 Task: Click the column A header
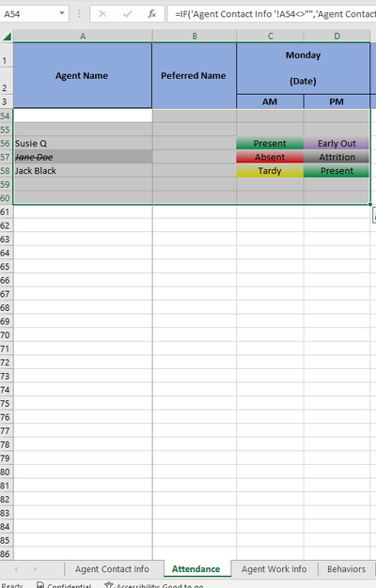tap(83, 36)
